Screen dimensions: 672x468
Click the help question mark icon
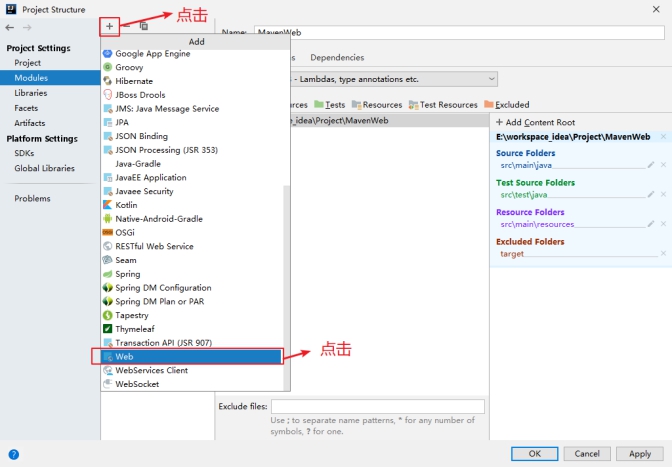click(x=12, y=455)
